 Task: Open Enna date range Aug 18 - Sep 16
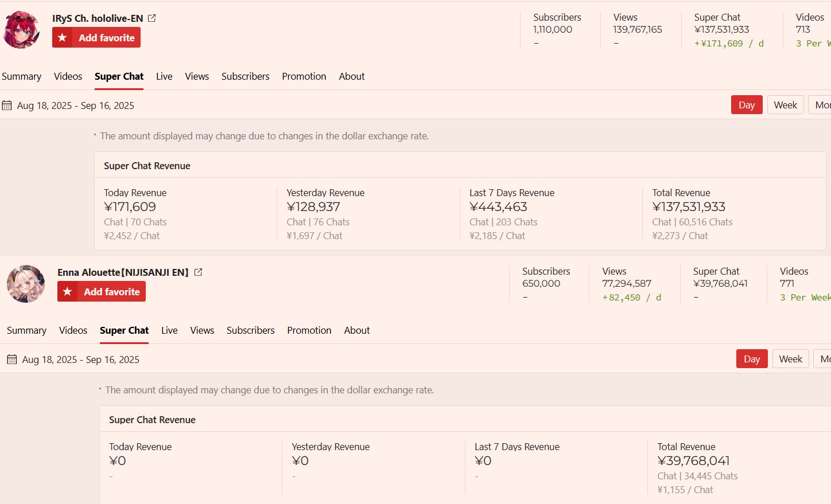coord(81,360)
